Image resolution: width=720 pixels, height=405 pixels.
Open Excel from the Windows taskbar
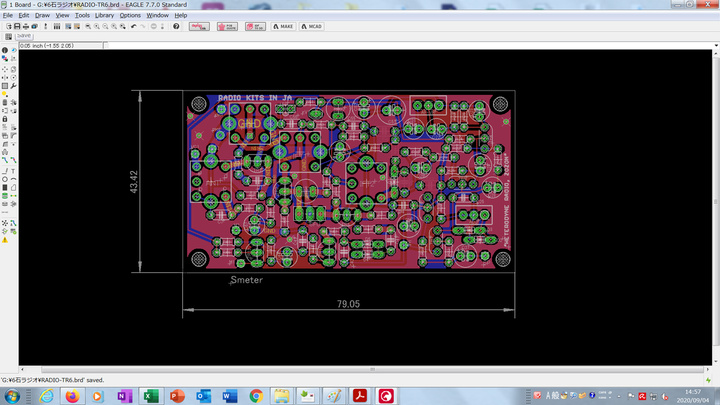click(150, 396)
